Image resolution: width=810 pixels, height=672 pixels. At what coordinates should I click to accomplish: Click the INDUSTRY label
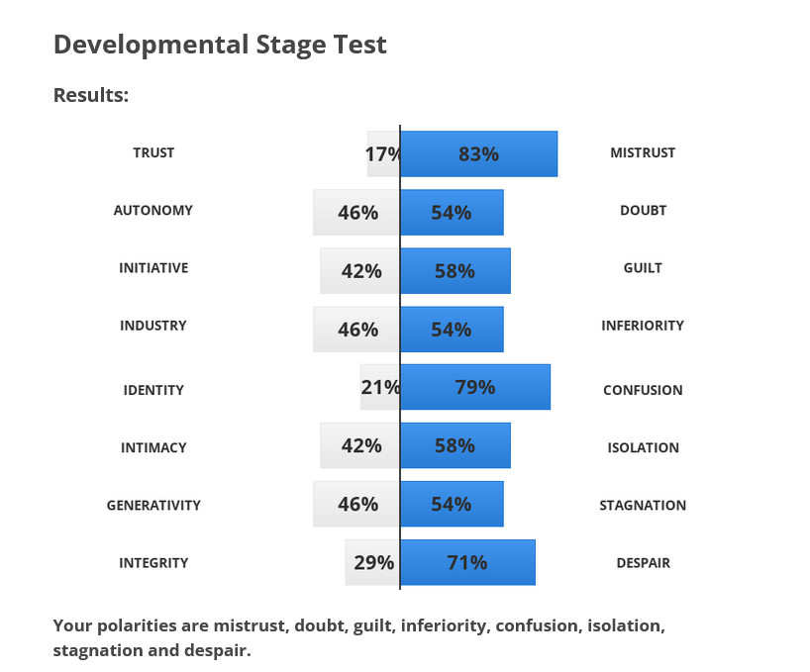coord(152,326)
